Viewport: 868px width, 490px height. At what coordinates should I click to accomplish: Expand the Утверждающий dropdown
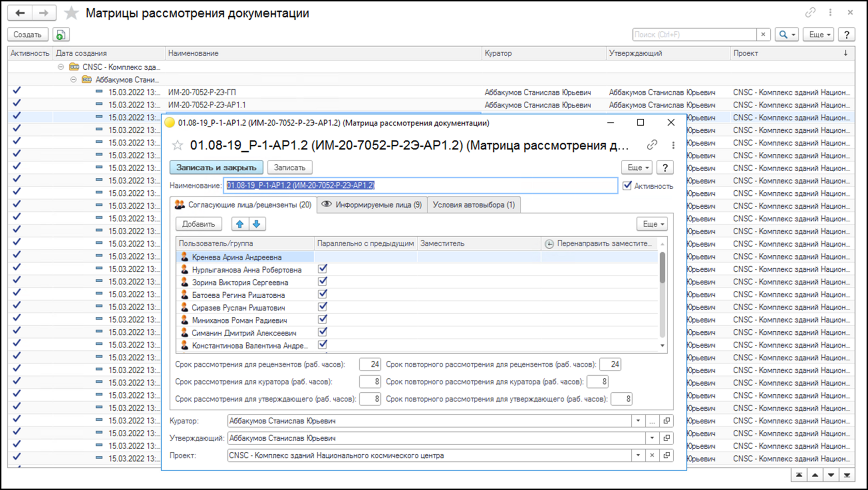point(652,438)
